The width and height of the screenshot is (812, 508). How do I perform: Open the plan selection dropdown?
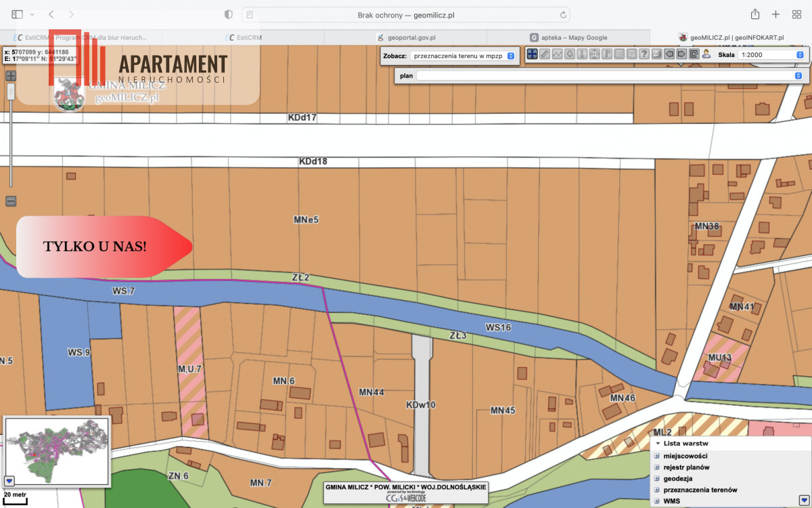coord(609,76)
